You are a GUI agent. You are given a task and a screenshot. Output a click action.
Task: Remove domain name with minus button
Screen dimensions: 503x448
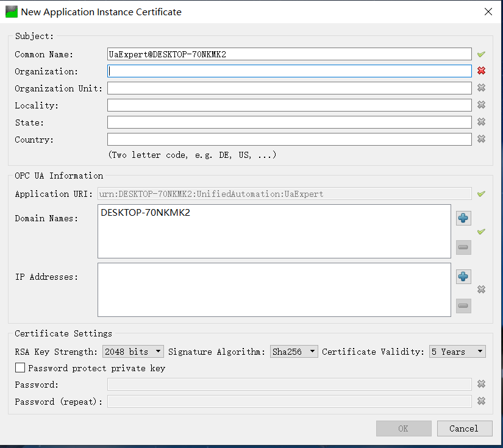463,247
